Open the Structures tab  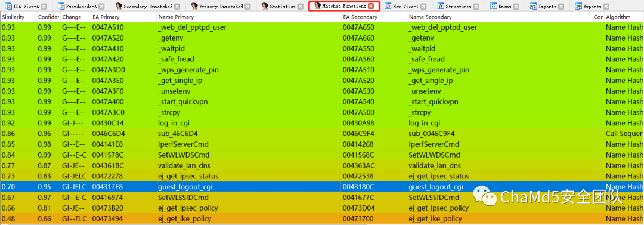(458, 6)
